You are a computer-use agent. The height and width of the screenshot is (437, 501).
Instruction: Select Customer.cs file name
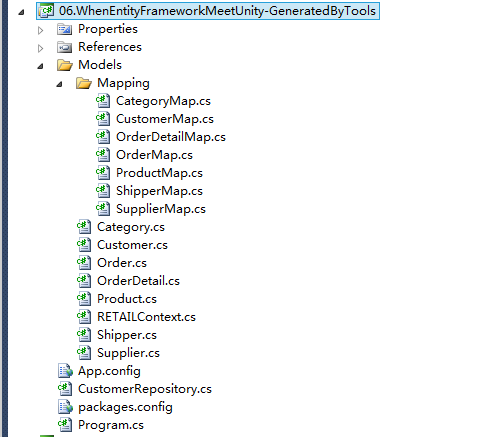(x=132, y=245)
